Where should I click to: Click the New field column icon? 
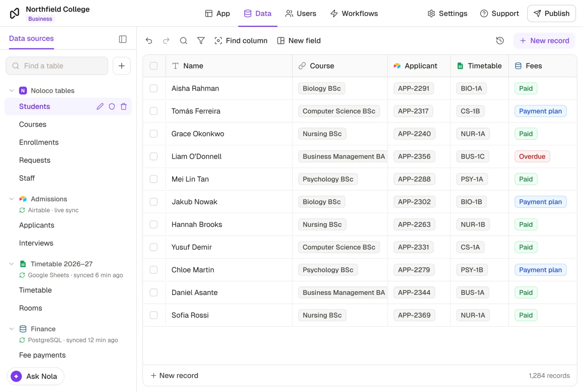point(281,41)
